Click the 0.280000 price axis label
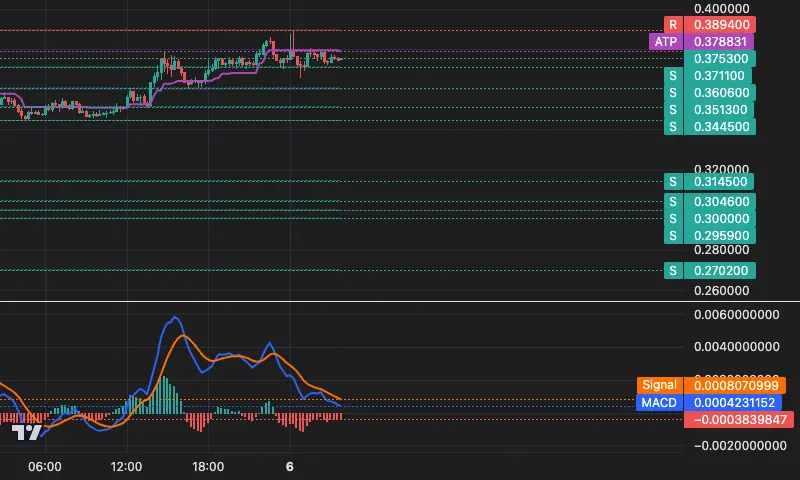 721,250
